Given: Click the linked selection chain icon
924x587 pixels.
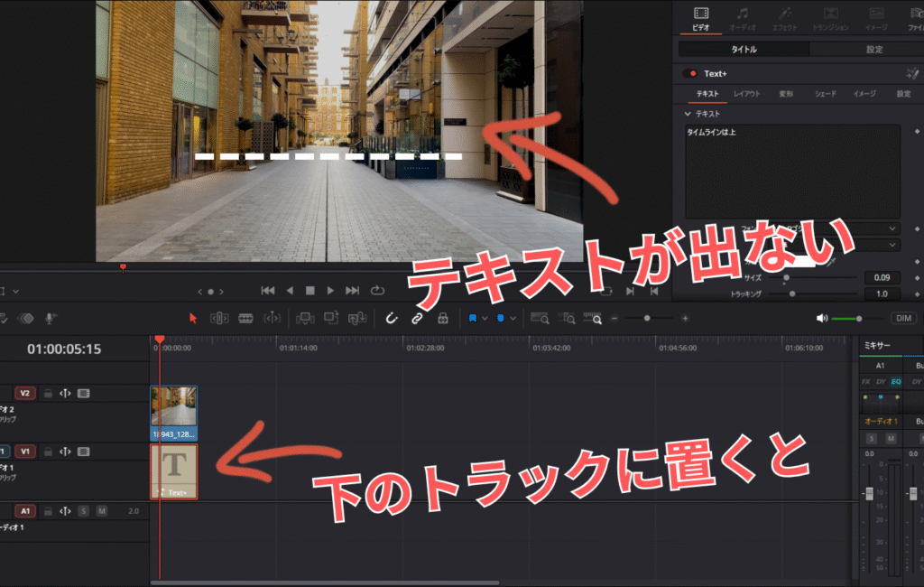Looking at the screenshot, I should (416, 318).
